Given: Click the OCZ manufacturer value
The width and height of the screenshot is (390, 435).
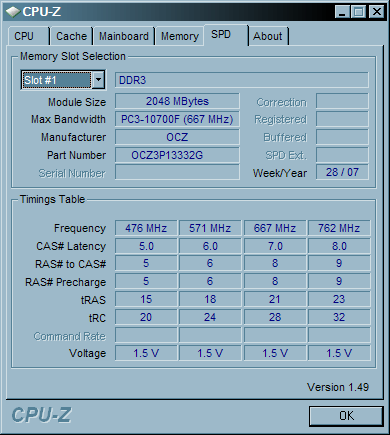Looking at the screenshot, I should click(177, 137).
